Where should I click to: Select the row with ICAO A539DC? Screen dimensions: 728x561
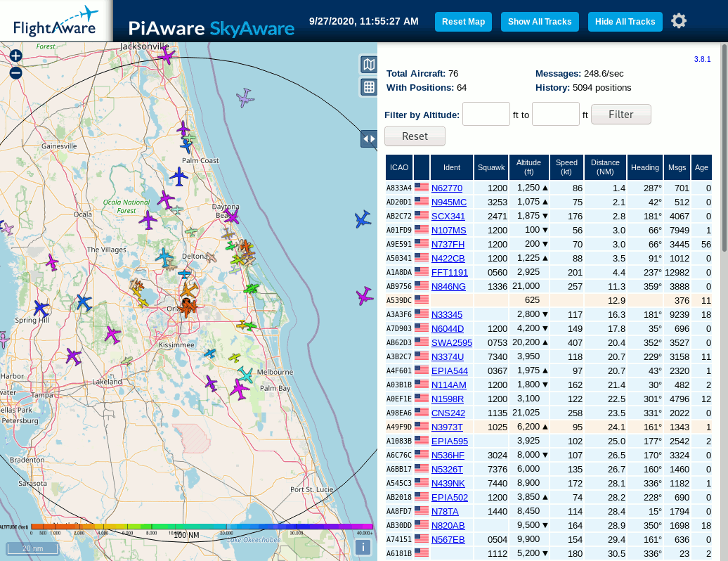pyautogui.click(x=549, y=300)
